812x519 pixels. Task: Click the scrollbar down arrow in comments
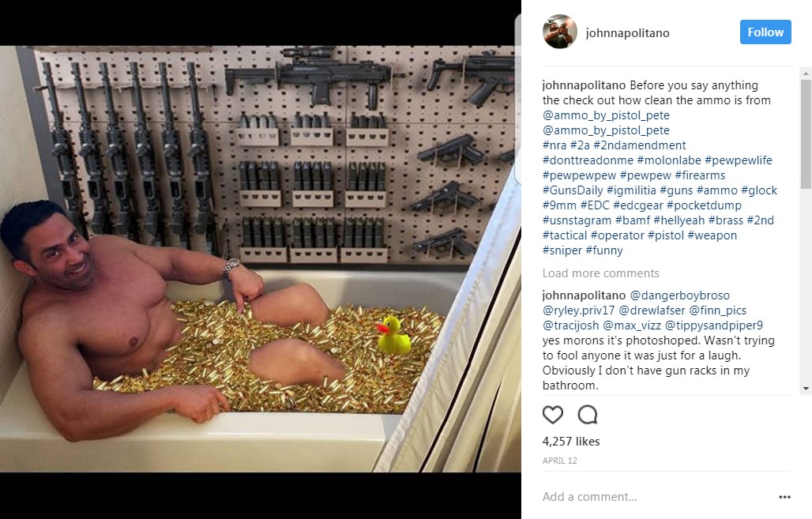(x=806, y=389)
